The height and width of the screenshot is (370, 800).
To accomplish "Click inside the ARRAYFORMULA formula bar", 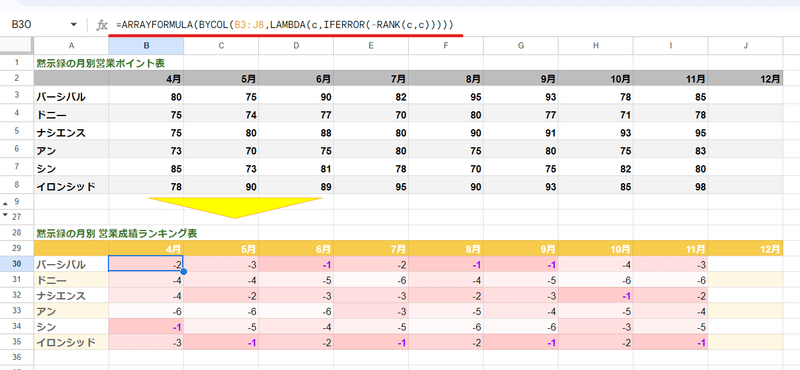I will coord(454,25).
